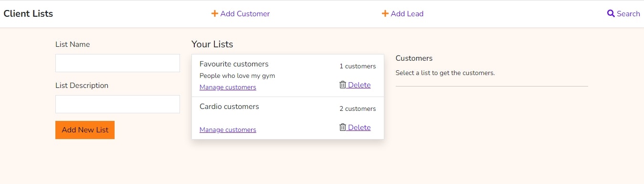Manage customers of Cardio customers list

(228, 130)
